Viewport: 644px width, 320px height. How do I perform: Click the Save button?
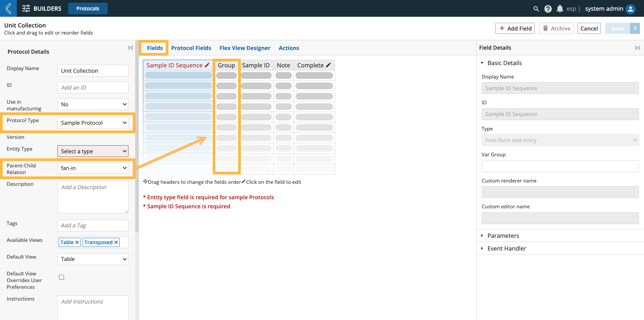(x=618, y=29)
